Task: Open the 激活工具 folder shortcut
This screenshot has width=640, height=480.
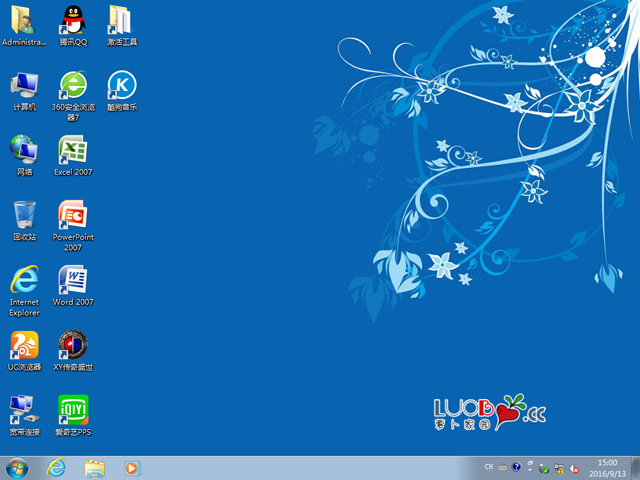Action: tap(122, 25)
